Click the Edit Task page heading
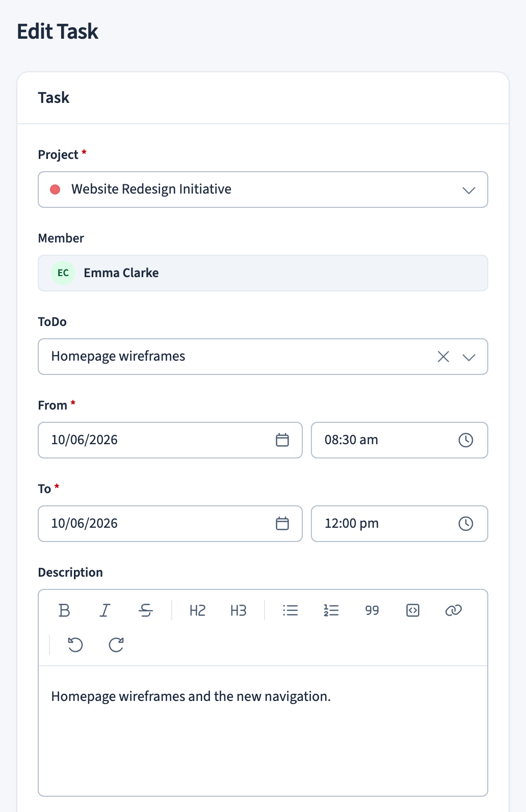This screenshot has height=812, width=526. pos(58,32)
